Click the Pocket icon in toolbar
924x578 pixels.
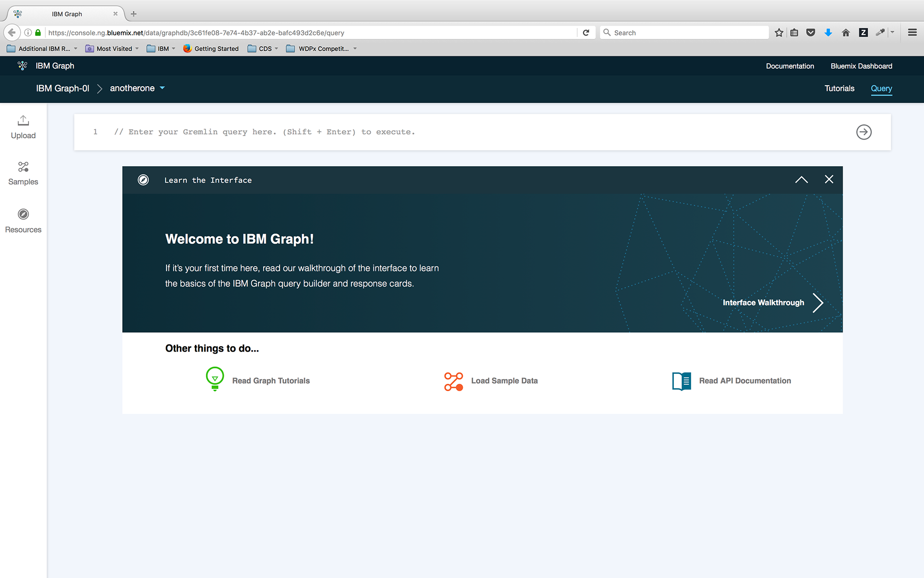pos(811,33)
